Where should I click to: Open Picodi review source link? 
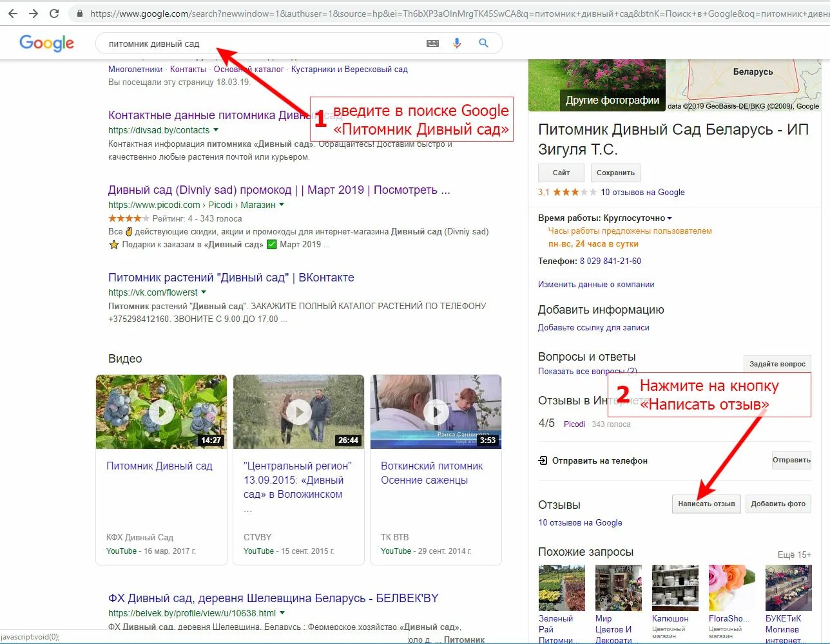tap(574, 424)
